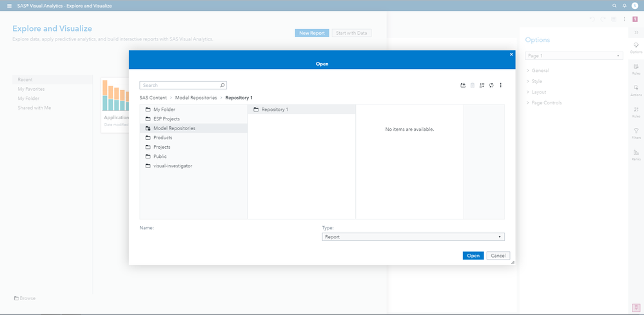Click the Search field in the Open dialog
Screen dimensions: 644x315
(183, 85)
